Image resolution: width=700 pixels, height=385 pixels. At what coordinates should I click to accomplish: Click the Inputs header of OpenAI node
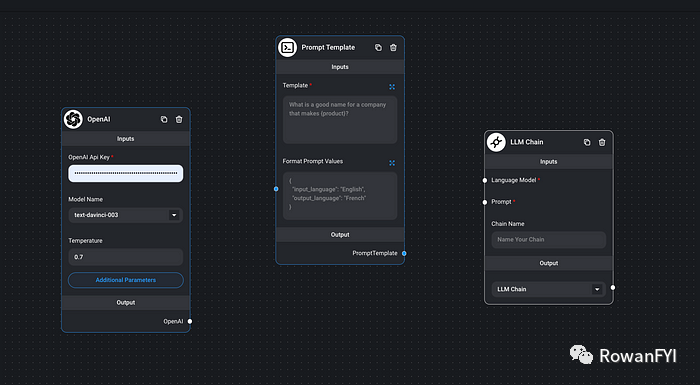coord(125,139)
